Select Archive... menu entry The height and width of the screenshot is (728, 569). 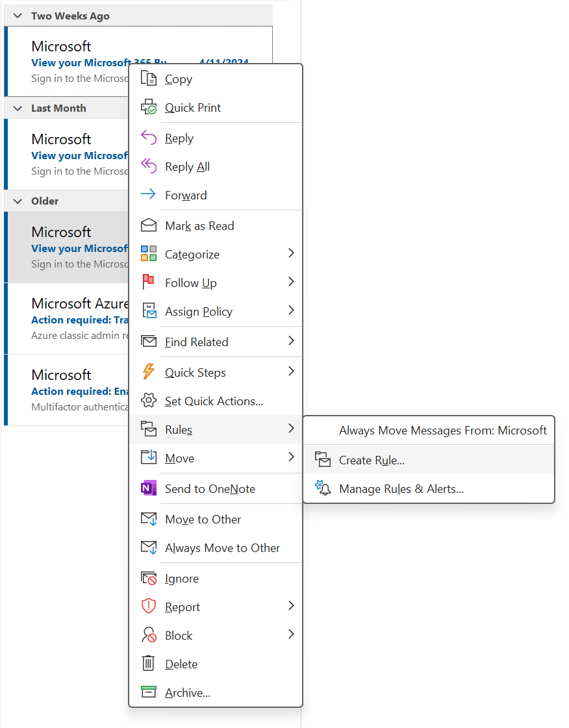[216, 692]
